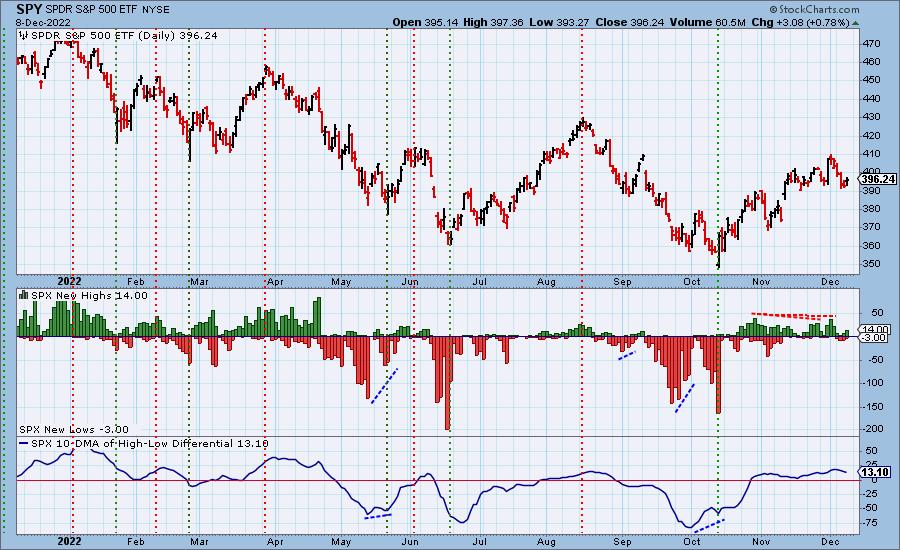Image resolution: width=900 pixels, height=550 pixels.
Task: Click the -200 axis label in the highs/lows panel
Action: (874, 429)
